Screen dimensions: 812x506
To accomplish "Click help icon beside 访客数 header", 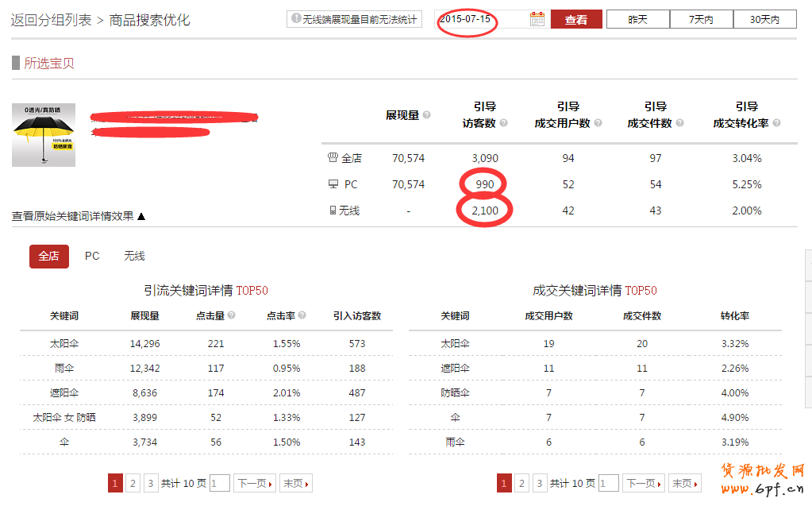I will pos(503,124).
